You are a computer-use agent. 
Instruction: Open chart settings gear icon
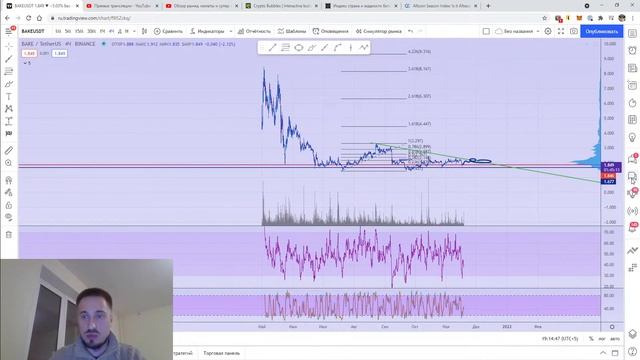(548, 31)
